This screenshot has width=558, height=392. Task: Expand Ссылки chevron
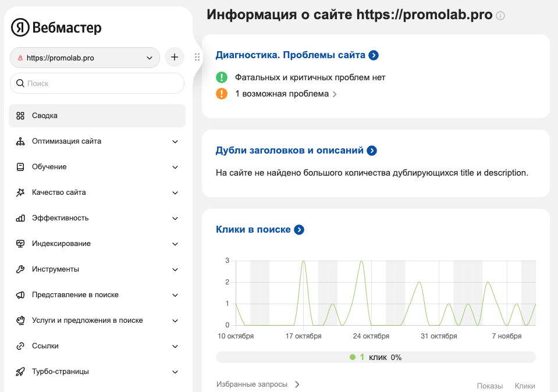175,347
